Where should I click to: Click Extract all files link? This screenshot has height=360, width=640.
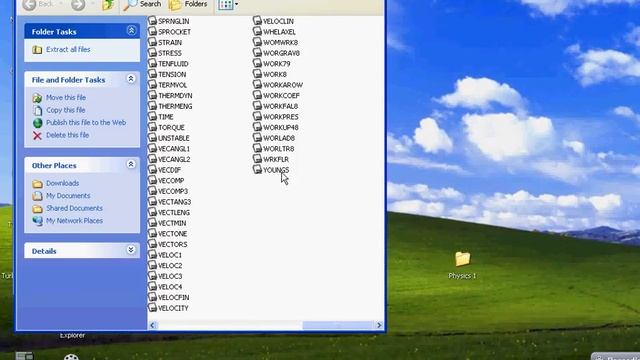pyautogui.click(x=68, y=49)
